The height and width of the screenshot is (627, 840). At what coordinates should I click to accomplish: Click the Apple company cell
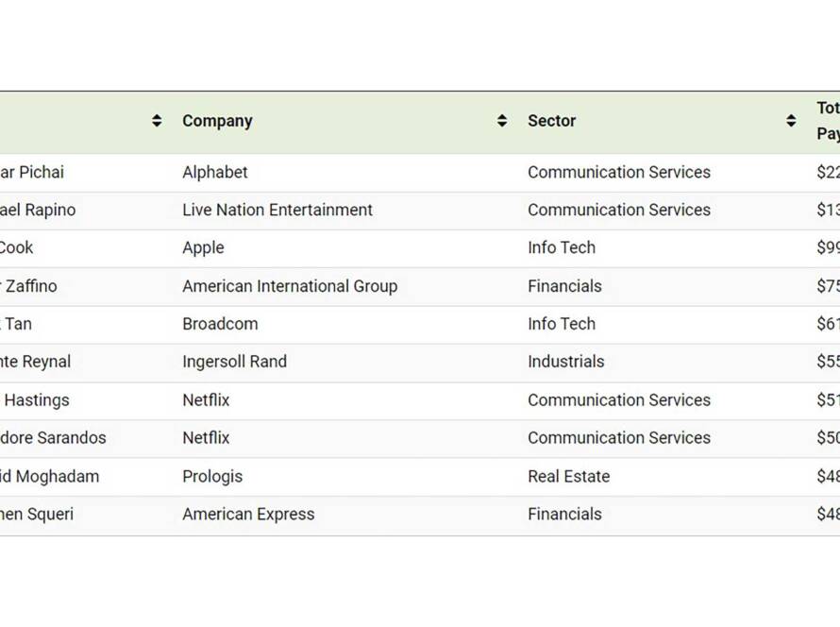[203, 248]
